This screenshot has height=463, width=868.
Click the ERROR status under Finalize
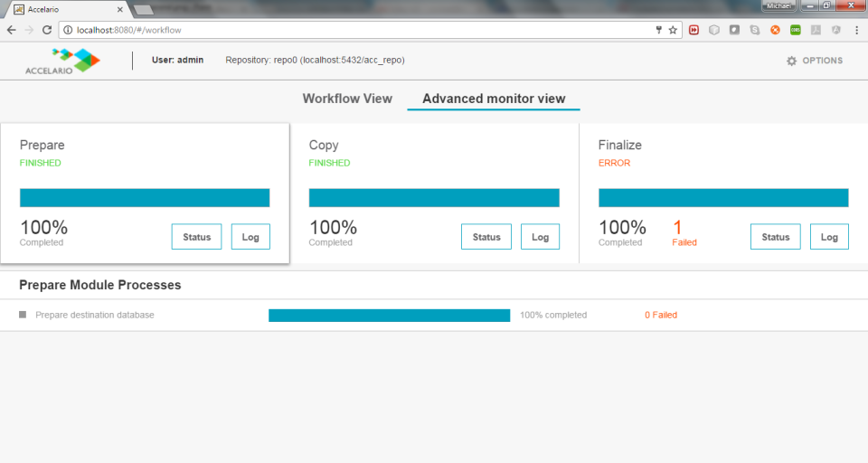(615, 163)
